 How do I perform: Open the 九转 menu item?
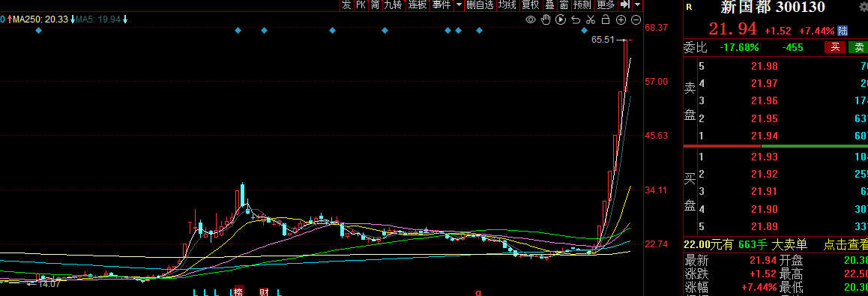[x=393, y=5]
